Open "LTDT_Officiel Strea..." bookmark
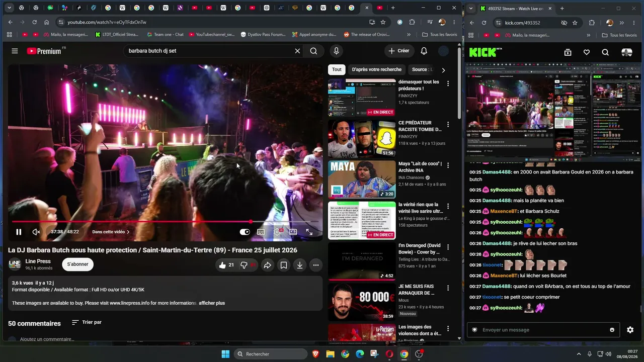644x362 pixels. pos(117,35)
